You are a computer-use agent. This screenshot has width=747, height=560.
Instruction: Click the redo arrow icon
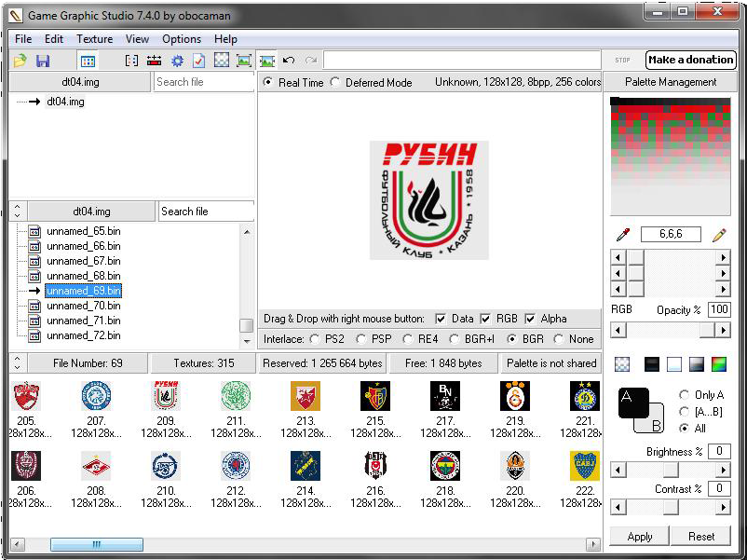[x=312, y=60]
